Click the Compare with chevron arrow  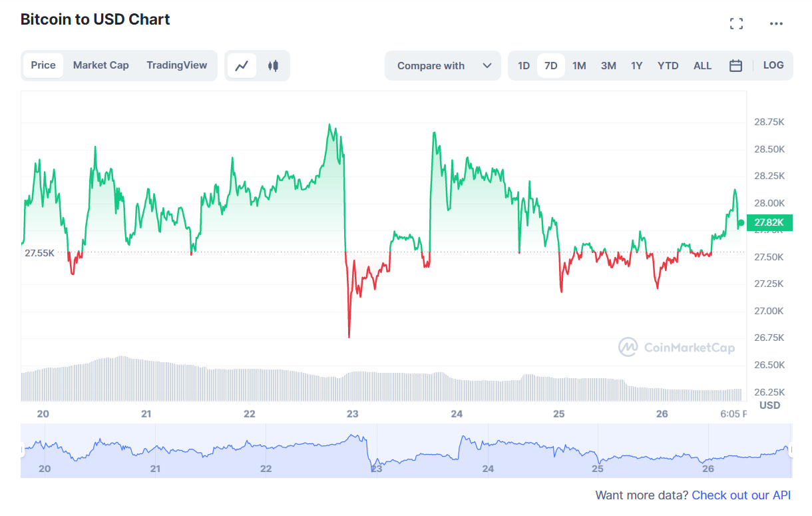(487, 65)
